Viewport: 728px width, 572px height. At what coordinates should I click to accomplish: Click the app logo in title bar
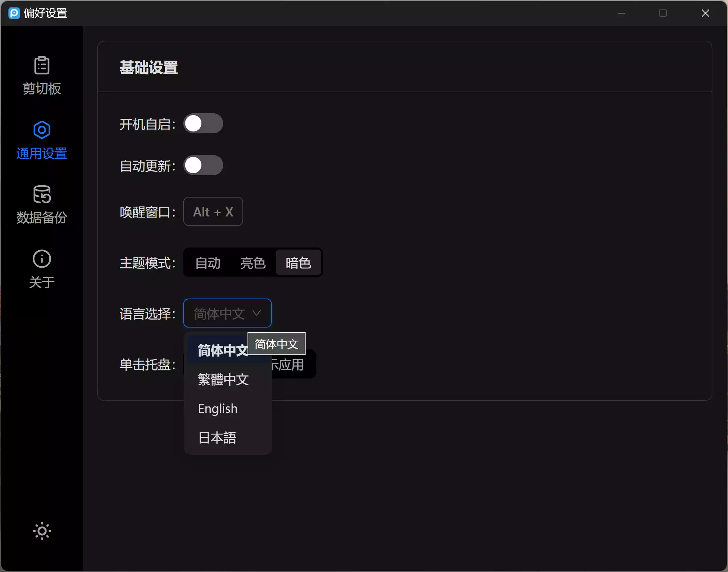coord(14,13)
